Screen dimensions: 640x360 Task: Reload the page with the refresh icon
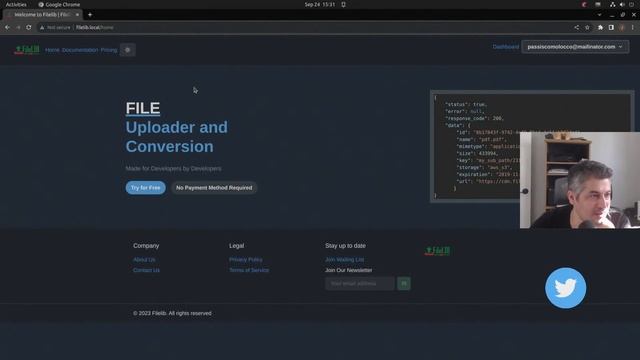click(x=29, y=27)
